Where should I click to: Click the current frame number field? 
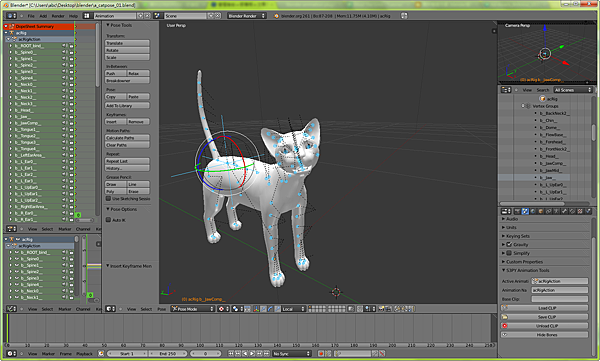coord(205,354)
